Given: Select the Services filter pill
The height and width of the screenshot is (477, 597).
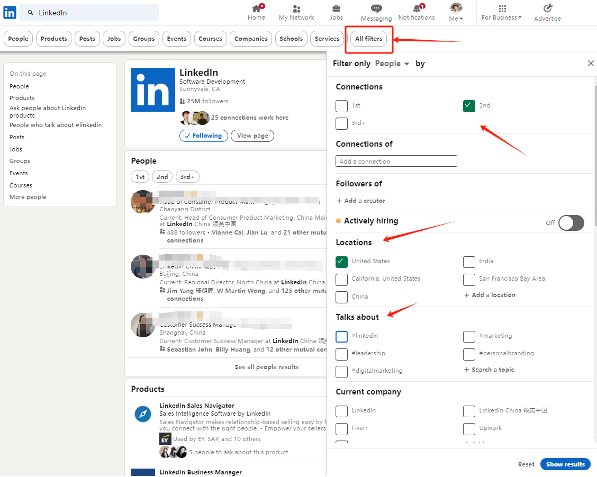Looking at the screenshot, I should (x=327, y=39).
